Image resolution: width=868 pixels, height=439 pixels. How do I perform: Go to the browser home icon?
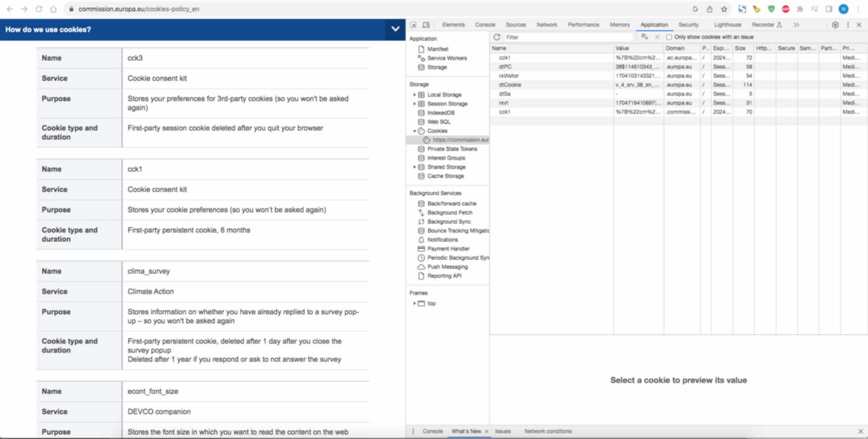(x=53, y=9)
